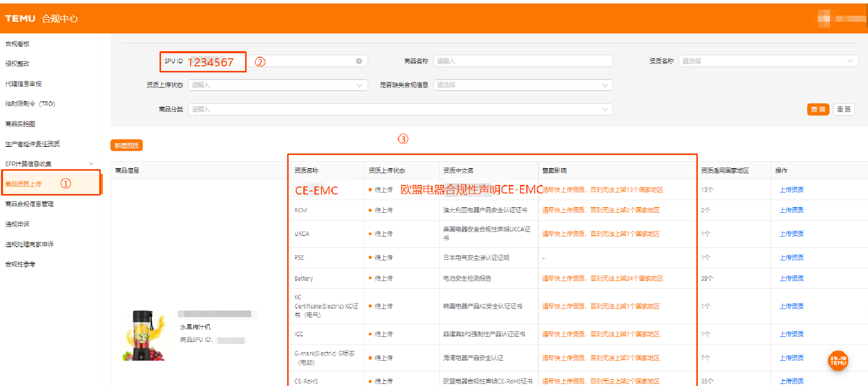
Task: Clear the SPU ID field with X icon
Action: tap(359, 61)
